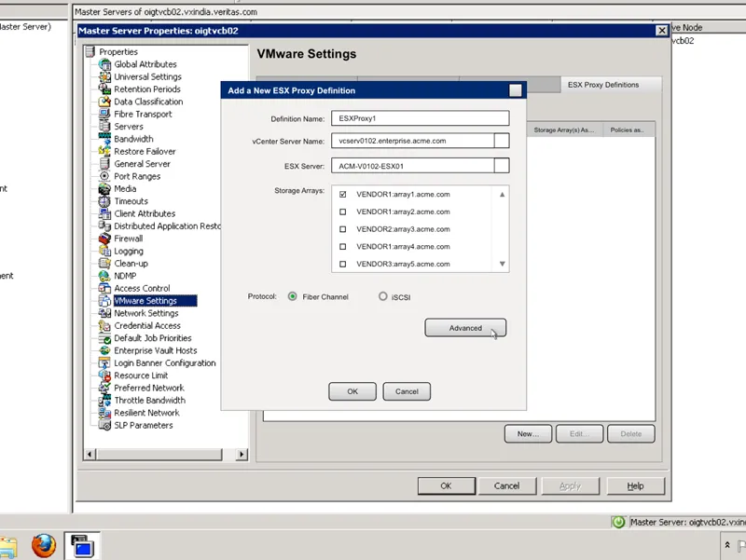Check VENDOR2:array3.acme.com storage array
This screenshot has height=560, width=746.
click(x=342, y=229)
